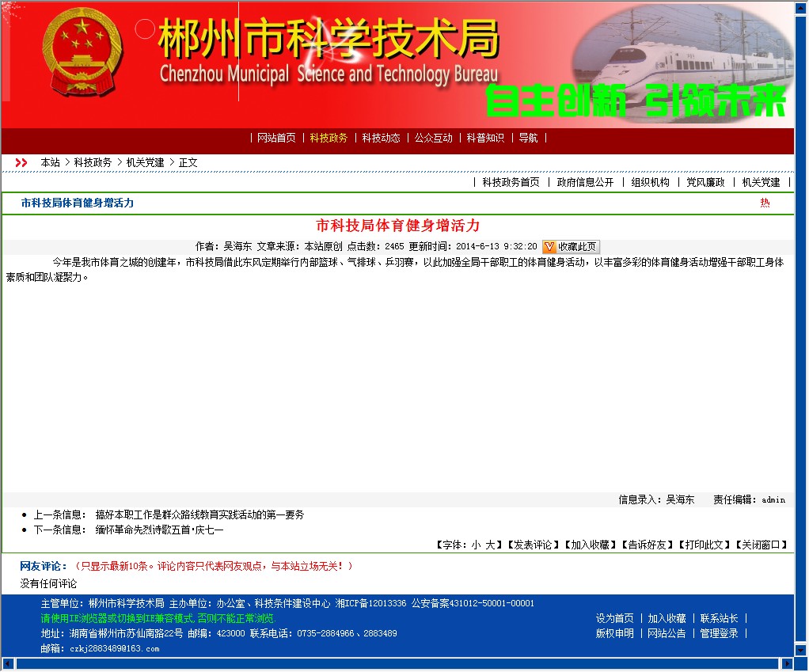809x672 pixels.
Task: Click the 收藏此页 bookmark button
Action: (x=570, y=247)
